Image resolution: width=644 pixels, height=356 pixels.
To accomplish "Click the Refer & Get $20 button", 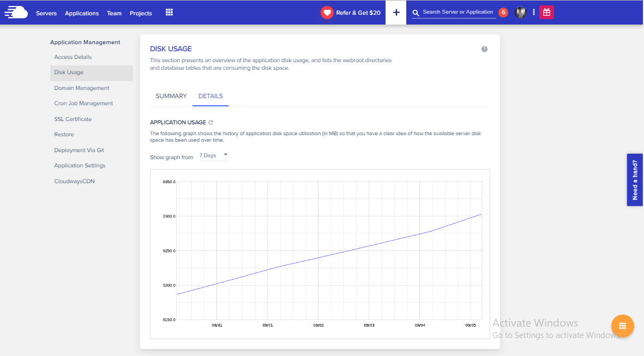I will pyautogui.click(x=351, y=12).
